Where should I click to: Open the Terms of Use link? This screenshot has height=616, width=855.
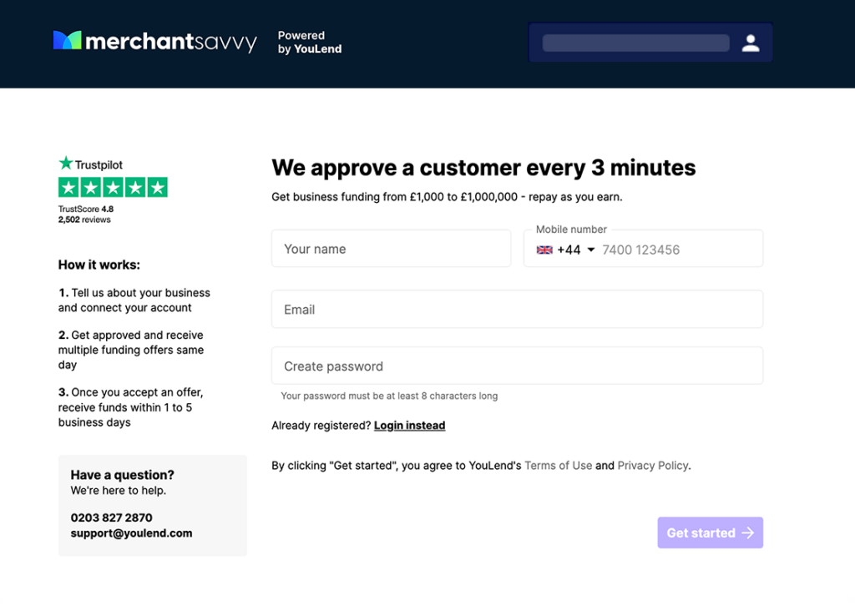pos(558,466)
